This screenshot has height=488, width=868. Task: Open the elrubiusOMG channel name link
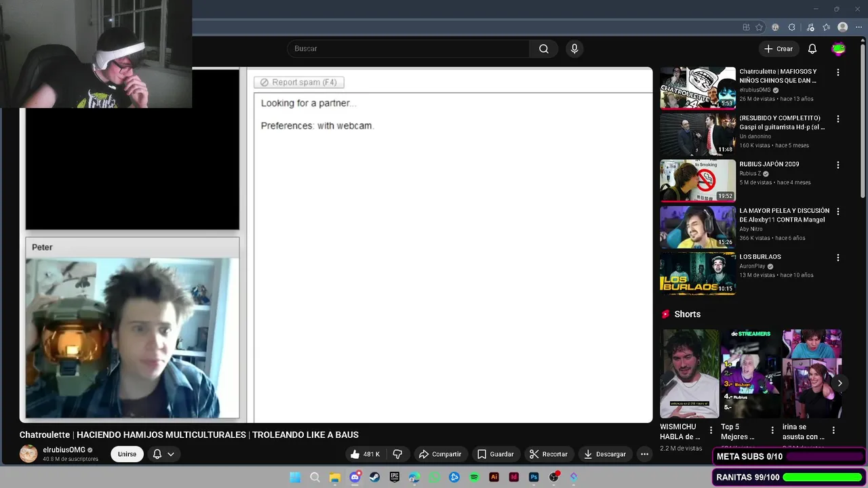point(64,450)
